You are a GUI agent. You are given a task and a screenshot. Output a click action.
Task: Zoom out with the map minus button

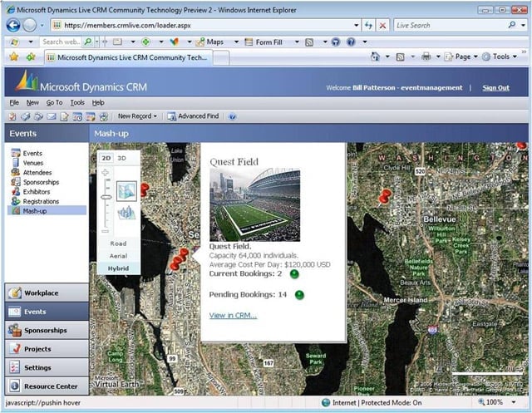[x=106, y=231]
